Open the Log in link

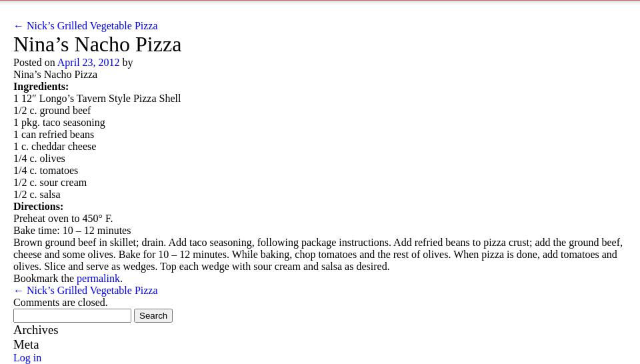27,358
